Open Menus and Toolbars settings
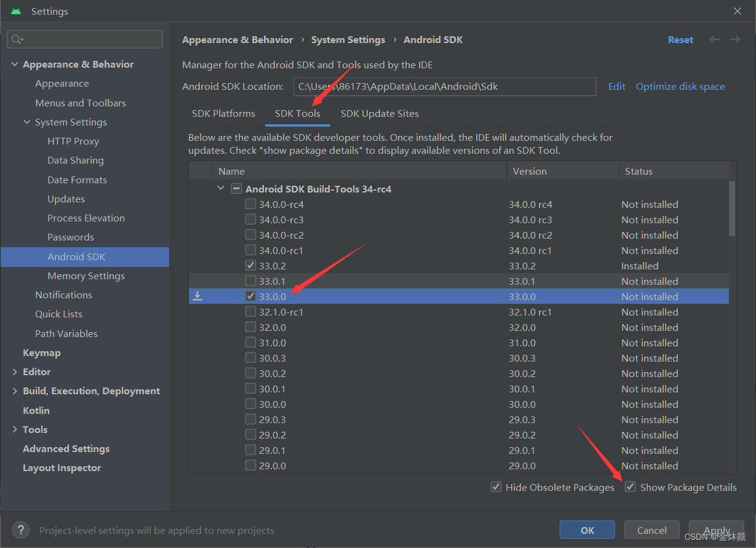The image size is (756, 548). coord(81,103)
